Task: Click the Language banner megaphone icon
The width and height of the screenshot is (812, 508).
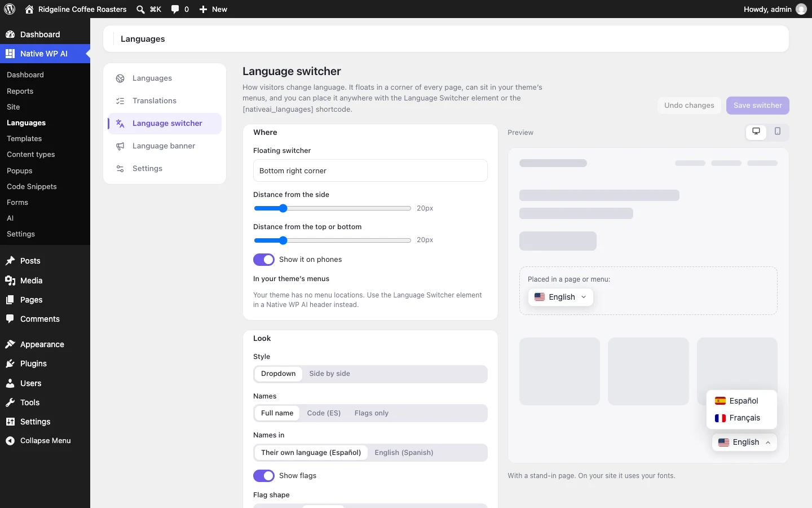Action: (x=120, y=146)
